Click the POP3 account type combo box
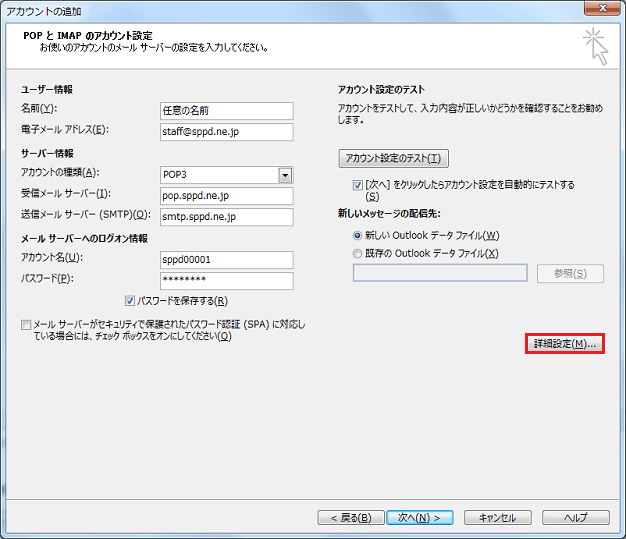The height and width of the screenshot is (539, 626). [218, 175]
